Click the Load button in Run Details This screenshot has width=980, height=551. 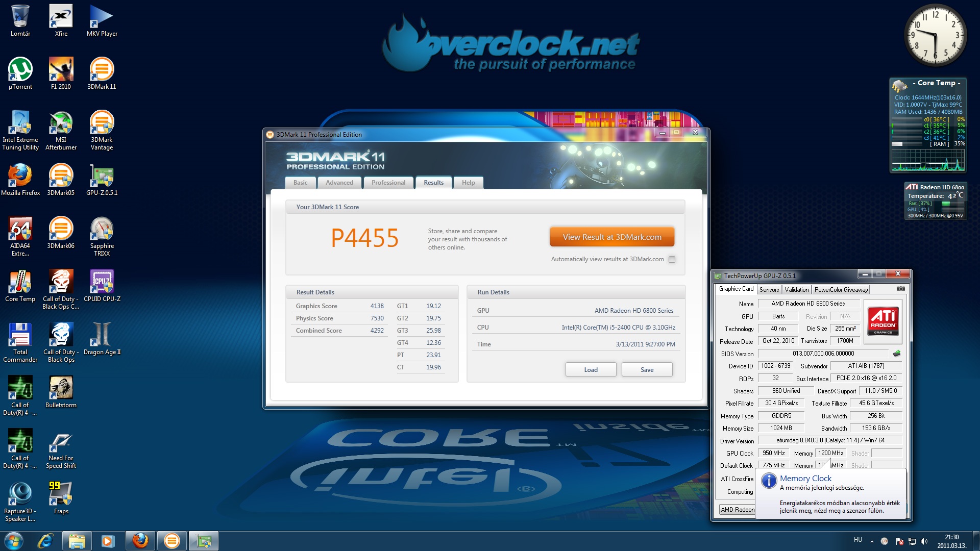(x=591, y=370)
